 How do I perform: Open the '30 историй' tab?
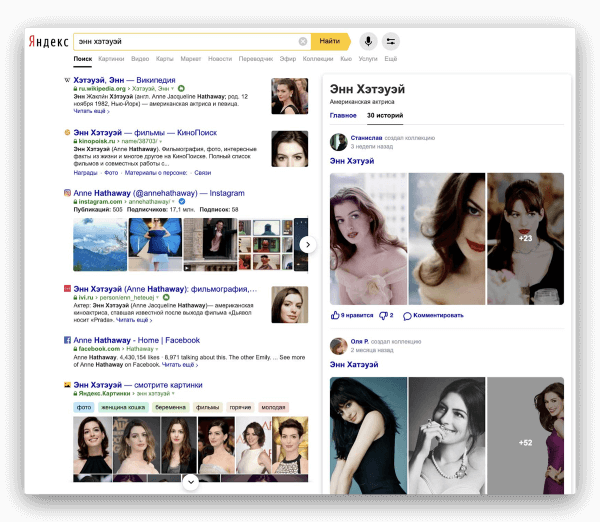coord(384,116)
